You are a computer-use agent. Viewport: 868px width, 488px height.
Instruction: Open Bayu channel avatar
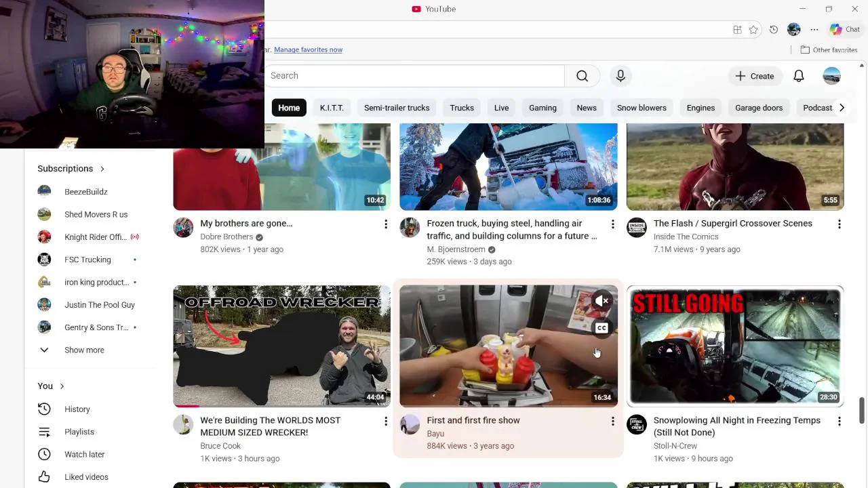pos(410,425)
